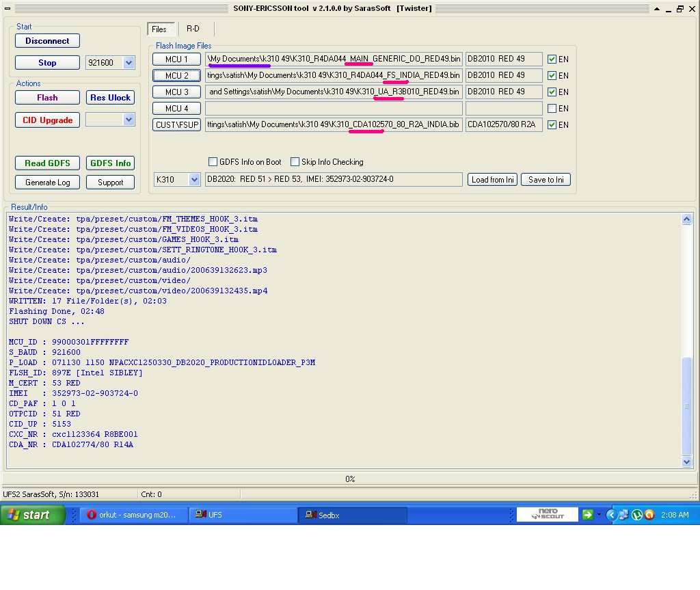The image size is (700, 590).
Task: Enable Skip Info Checking
Action: (295, 161)
